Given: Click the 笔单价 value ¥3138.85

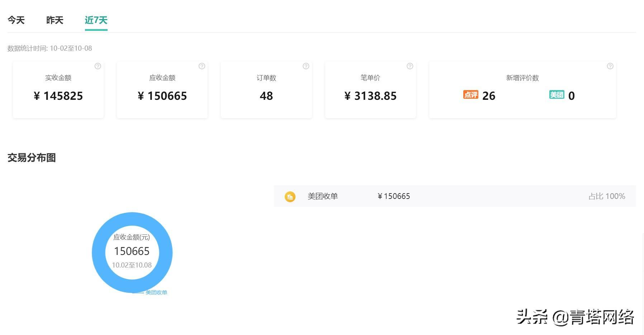Looking at the screenshot, I should (x=370, y=96).
